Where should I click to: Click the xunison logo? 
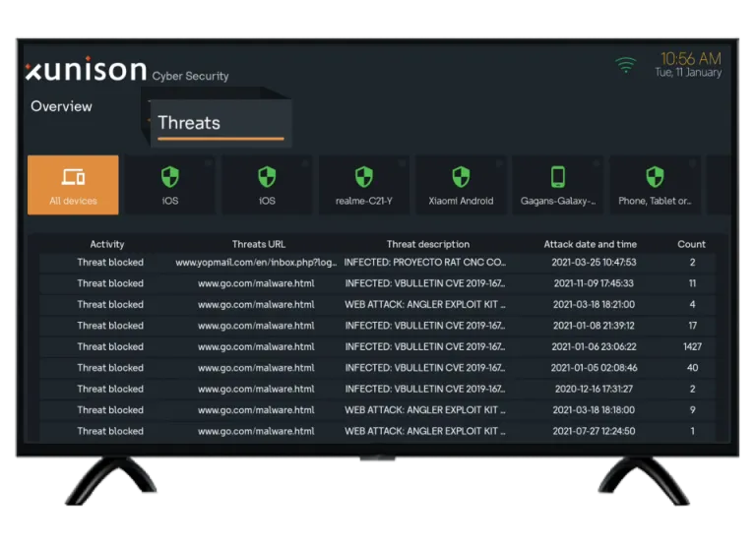pyautogui.click(x=86, y=69)
